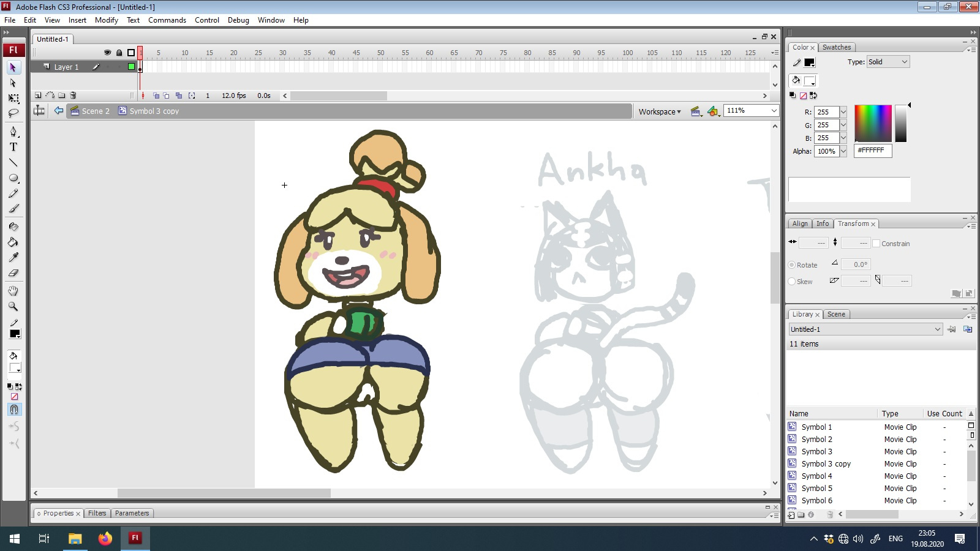980x551 pixels.
Task: Expand the Workspace dropdown
Action: coord(660,111)
